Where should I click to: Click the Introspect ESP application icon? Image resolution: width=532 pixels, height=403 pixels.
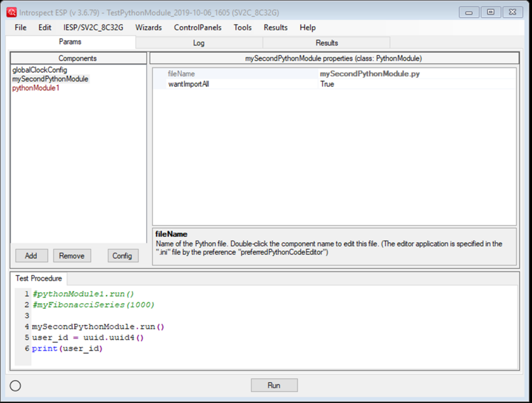coord(11,11)
